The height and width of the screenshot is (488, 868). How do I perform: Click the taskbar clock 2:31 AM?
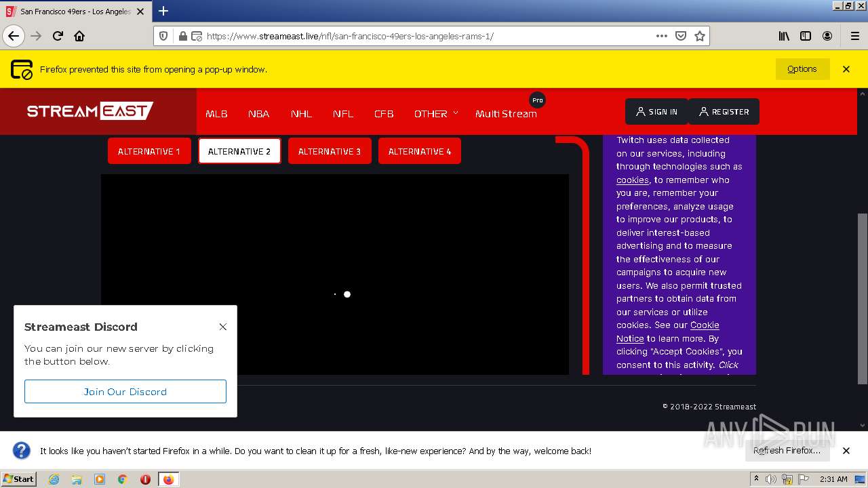(833, 479)
